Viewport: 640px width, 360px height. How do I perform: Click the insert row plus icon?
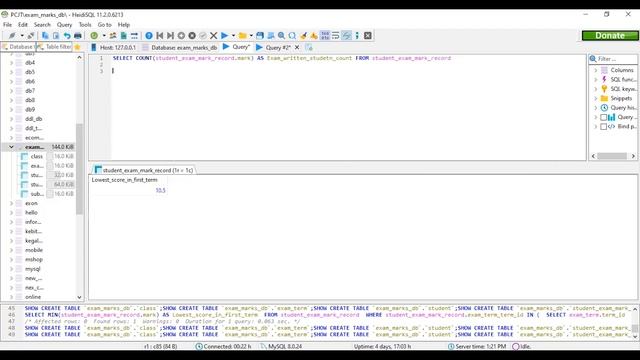181,36
